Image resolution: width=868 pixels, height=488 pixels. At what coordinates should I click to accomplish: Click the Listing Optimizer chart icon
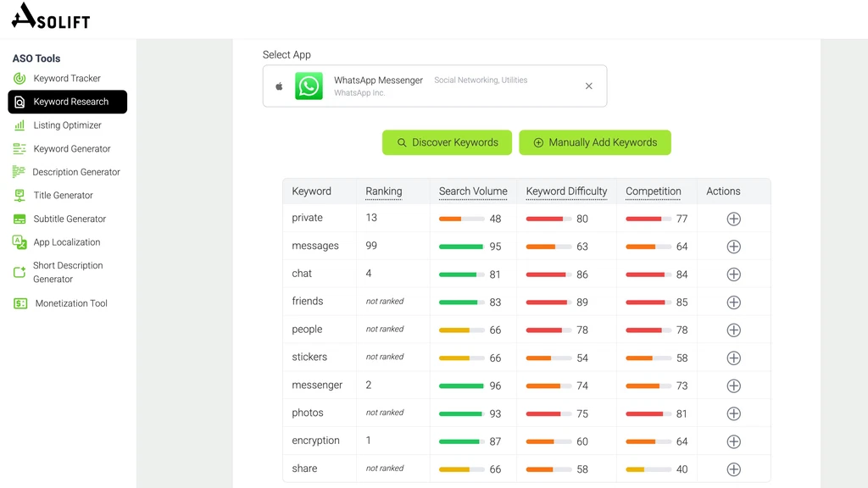tap(19, 125)
